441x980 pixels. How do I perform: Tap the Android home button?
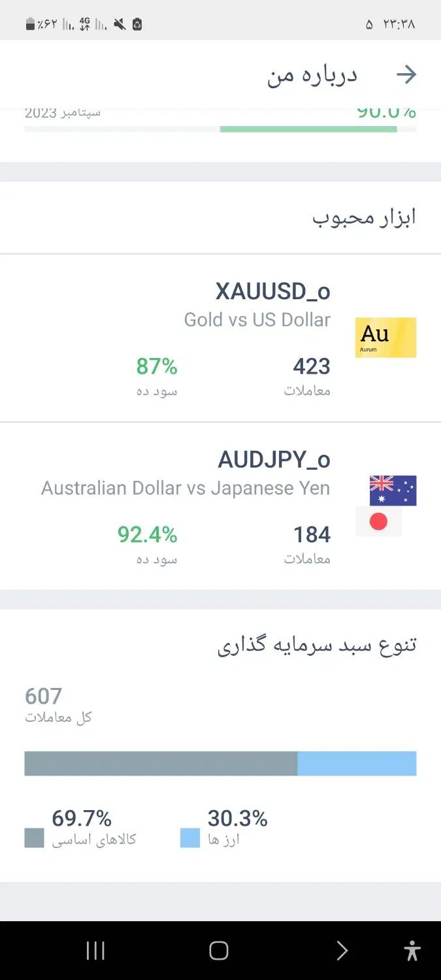[x=219, y=951]
